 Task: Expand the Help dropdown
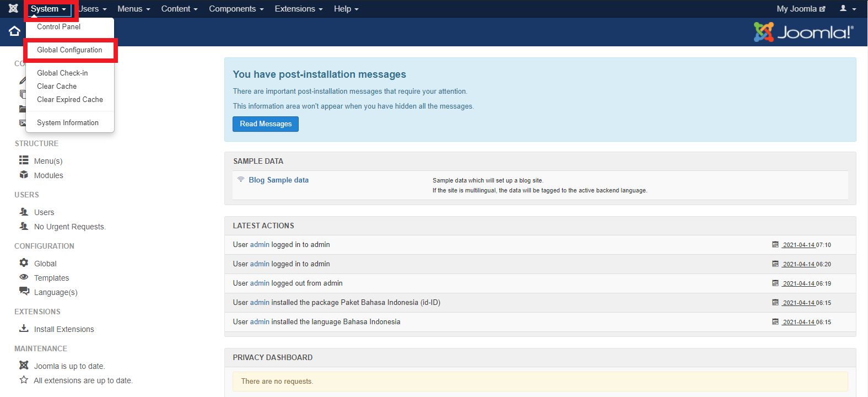(x=346, y=9)
